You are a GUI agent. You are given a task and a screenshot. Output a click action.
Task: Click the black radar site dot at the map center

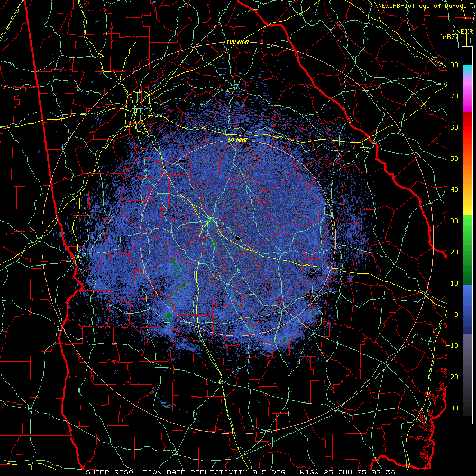tap(237, 239)
